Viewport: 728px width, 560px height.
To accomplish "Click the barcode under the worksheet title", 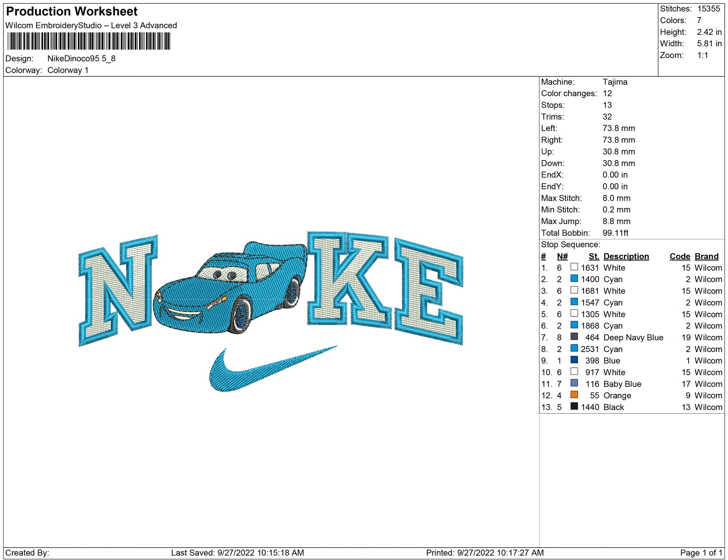I will point(89,41).
